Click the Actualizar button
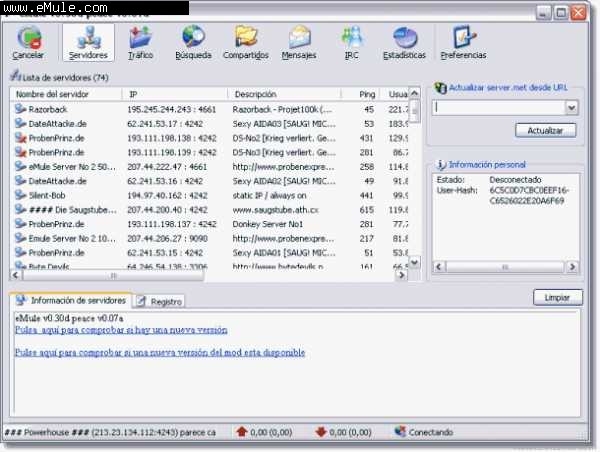Screen dimensions: 600x452 coord(545,131)
